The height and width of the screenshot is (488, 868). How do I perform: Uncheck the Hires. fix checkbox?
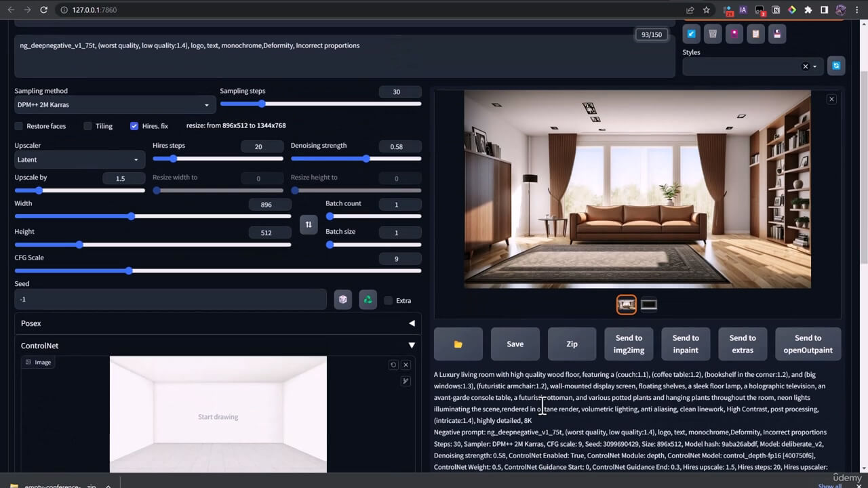(x=134, y=126)
